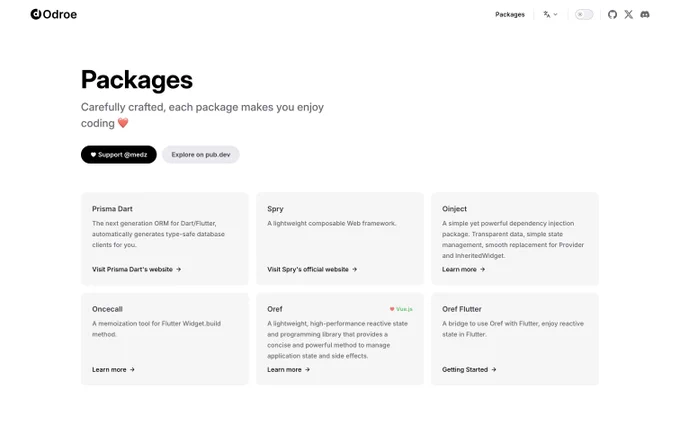680x425 pixels.
Task: Open Visit Prisma Dart's website link
Action: (x=136, y=269)
